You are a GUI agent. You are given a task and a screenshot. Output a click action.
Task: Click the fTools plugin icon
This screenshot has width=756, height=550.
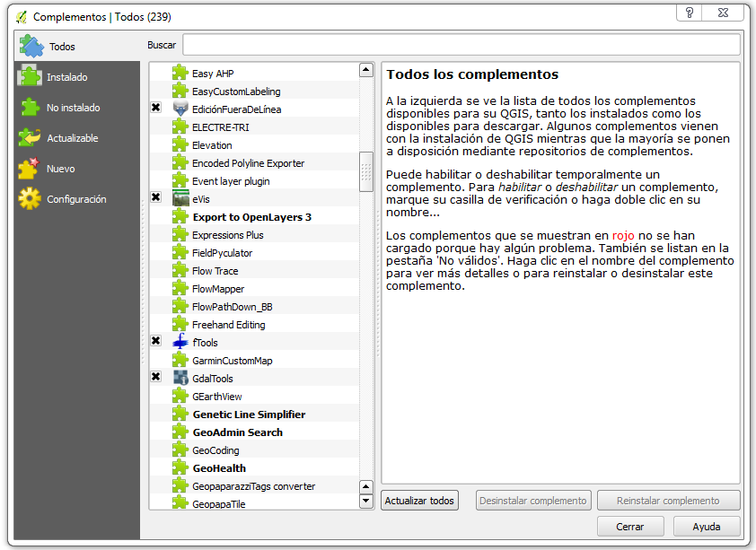coord(180,342)
